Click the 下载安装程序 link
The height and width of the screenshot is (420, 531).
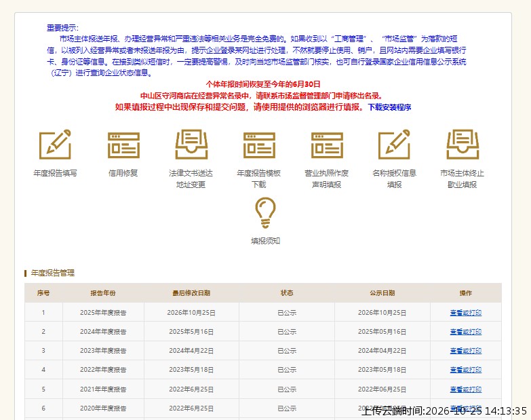[x=389, y=107]
